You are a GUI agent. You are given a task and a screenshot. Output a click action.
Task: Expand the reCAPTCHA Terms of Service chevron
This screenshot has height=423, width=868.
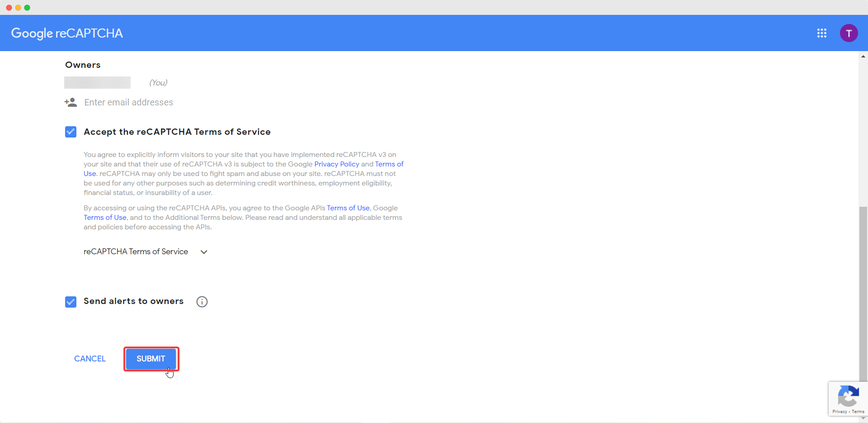(204, 252)
